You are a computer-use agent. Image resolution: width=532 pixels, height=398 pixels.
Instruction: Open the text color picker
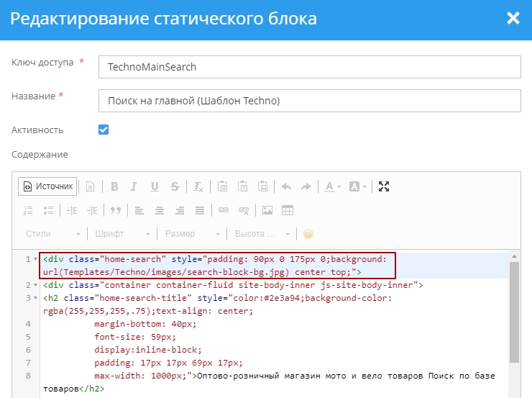coord(332,187)
